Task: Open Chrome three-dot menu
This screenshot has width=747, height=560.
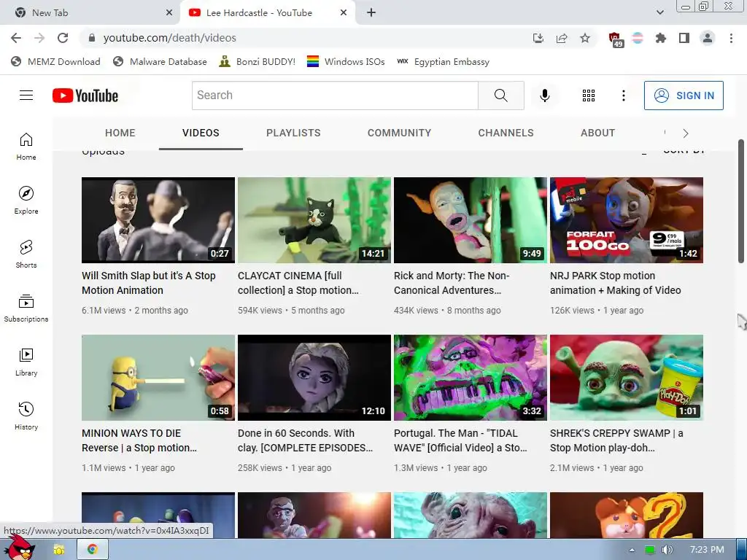Action: pos(731,38)
